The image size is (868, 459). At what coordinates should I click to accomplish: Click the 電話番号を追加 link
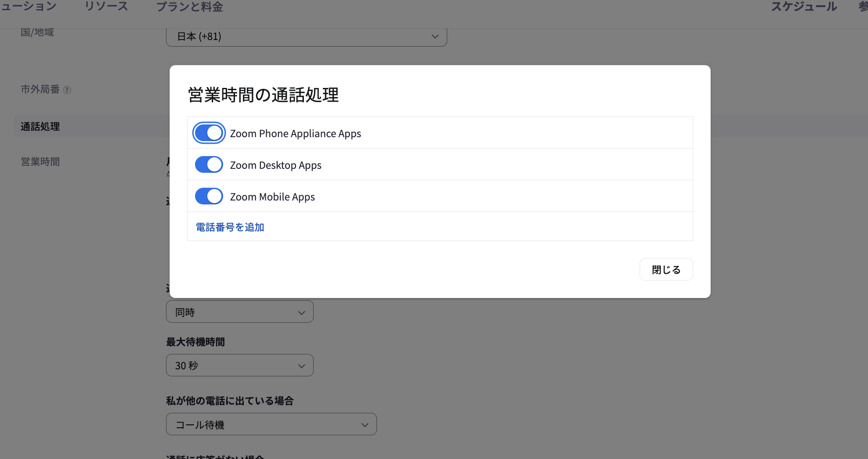230,227
